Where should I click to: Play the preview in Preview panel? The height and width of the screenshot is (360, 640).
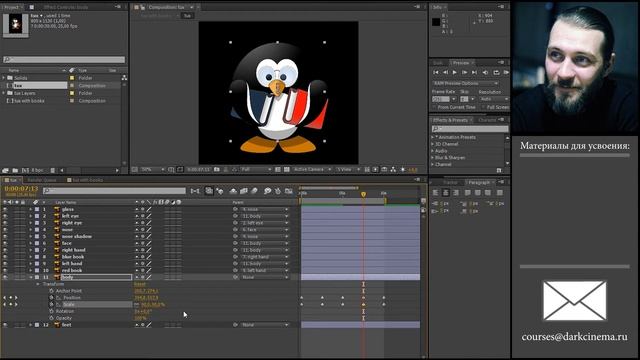[454, 72]
